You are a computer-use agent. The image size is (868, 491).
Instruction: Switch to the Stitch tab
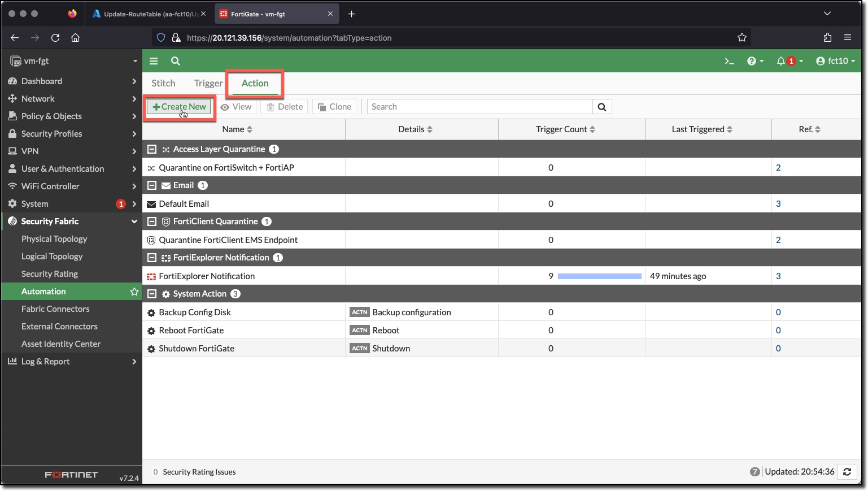[x=163, y=83]
